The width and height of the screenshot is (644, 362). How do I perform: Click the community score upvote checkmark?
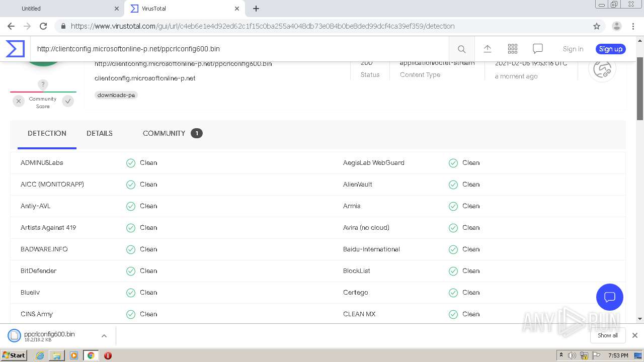pos(68,101)
